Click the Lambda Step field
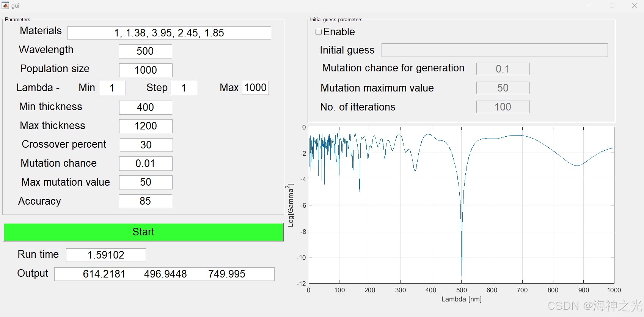 coord(184,88)
